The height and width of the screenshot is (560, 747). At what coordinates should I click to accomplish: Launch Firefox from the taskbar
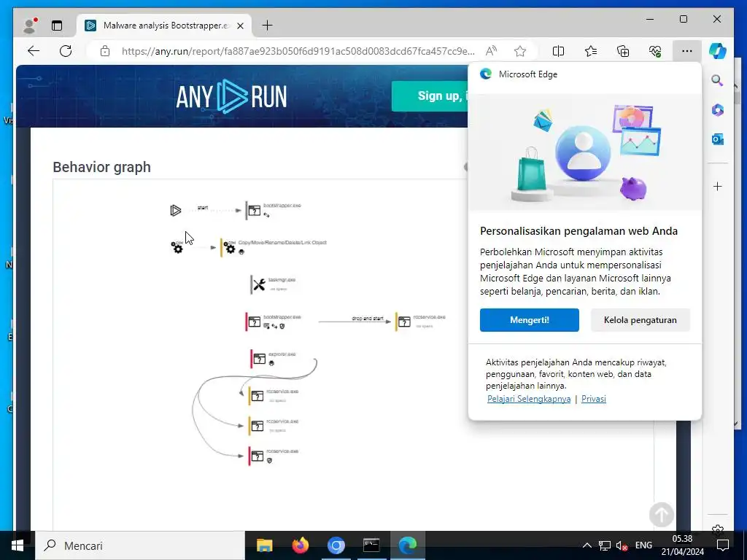(300, 545)
